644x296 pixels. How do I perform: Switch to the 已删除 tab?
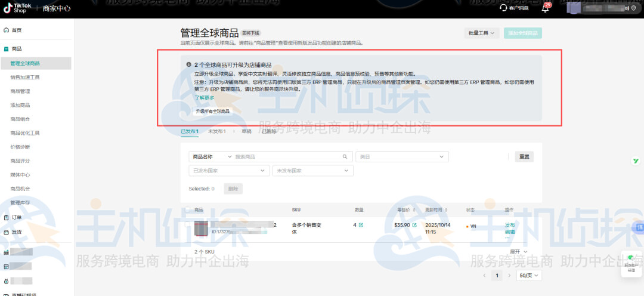tap(269, 131)
